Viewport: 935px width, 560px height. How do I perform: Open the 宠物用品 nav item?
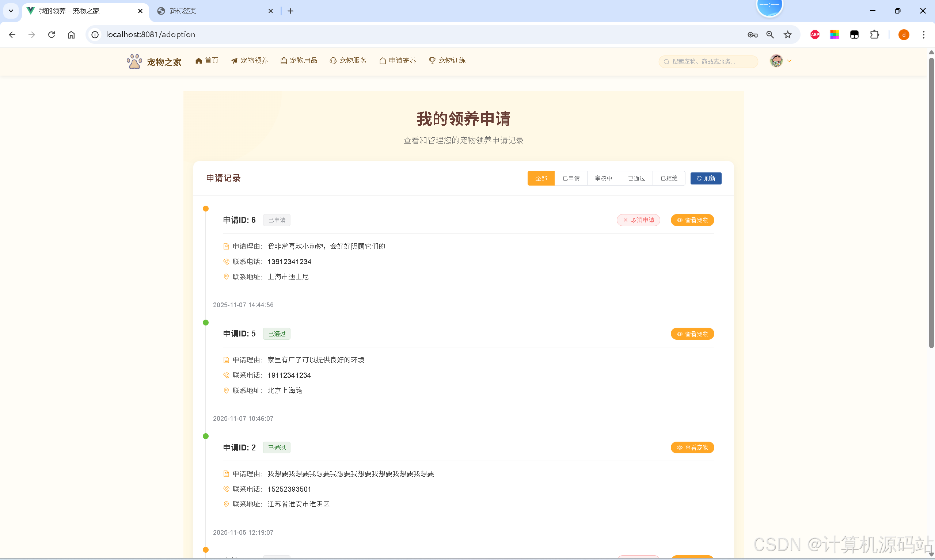pos(299,60)
